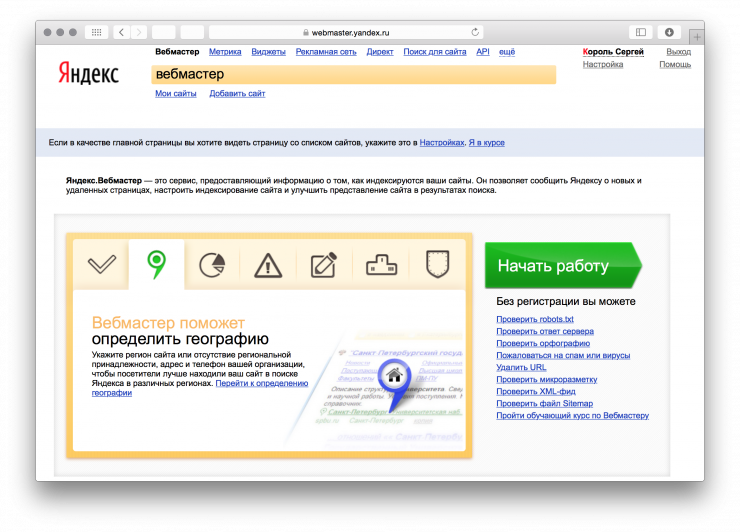This screenshot has width=740, height=532.
Task: Select the green geography pin icon
Action: 156,265
